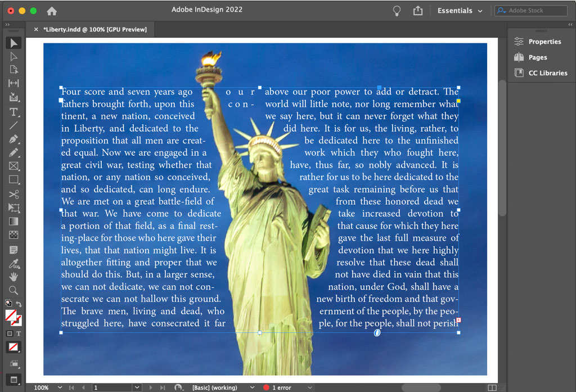This screenshot has width=576, height=392.
Task: Select the Scissors tool
Action: 13,195
